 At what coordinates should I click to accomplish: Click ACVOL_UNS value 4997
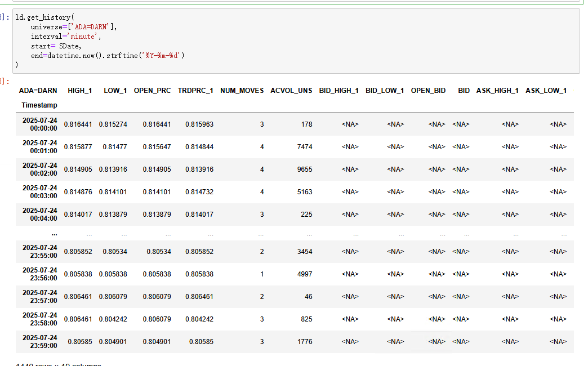click(x=305, y=274)
